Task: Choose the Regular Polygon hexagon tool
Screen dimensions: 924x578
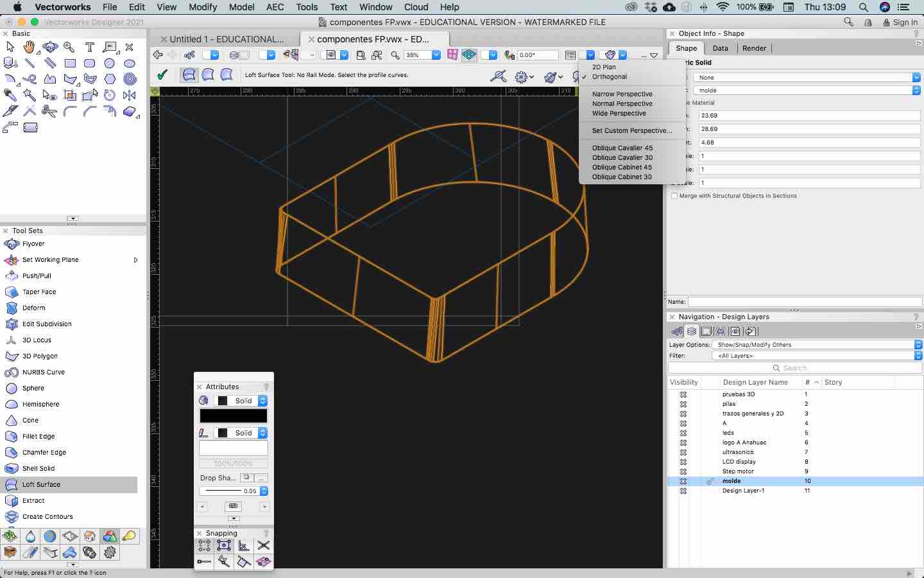Action: (x=110, y=80)
